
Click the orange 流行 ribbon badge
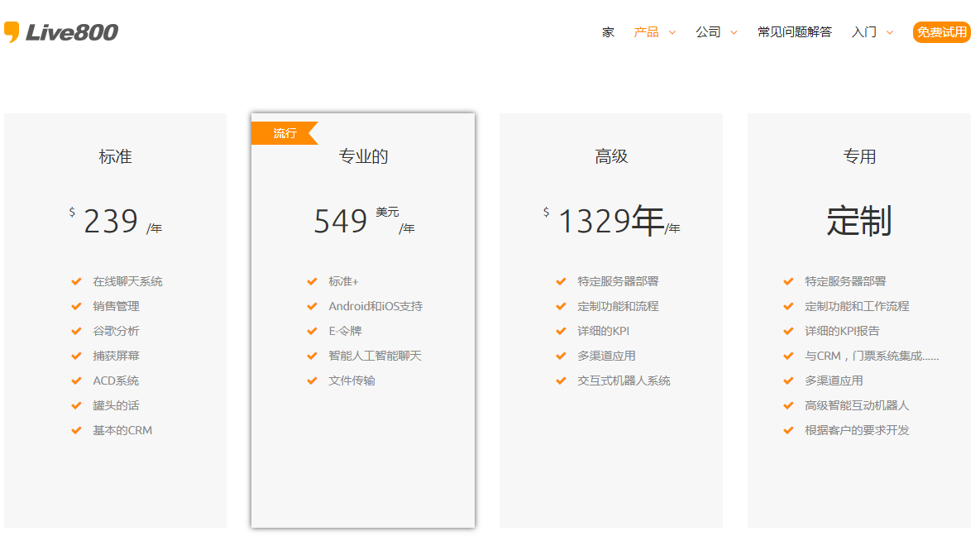tap(284, 133)
